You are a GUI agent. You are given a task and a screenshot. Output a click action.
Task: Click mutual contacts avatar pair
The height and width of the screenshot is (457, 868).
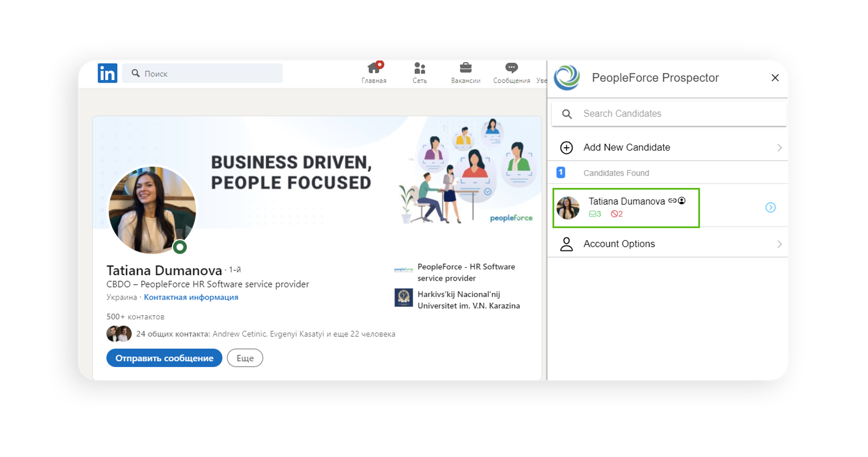click(x=119, y=334)
